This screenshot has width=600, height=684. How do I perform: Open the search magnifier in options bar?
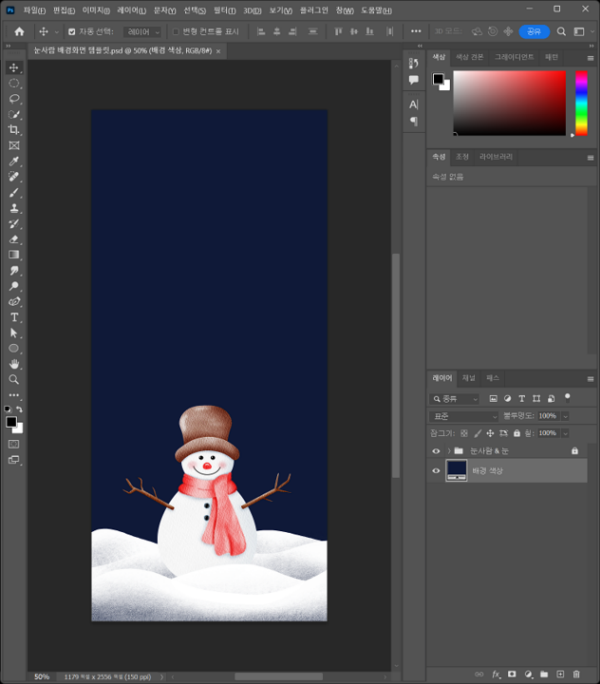pos(562,31)
